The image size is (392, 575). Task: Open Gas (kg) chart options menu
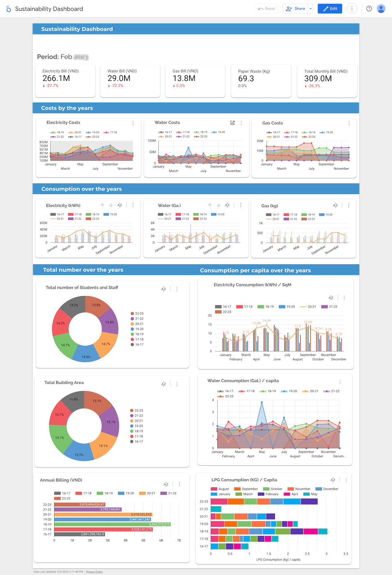(349, 206)
